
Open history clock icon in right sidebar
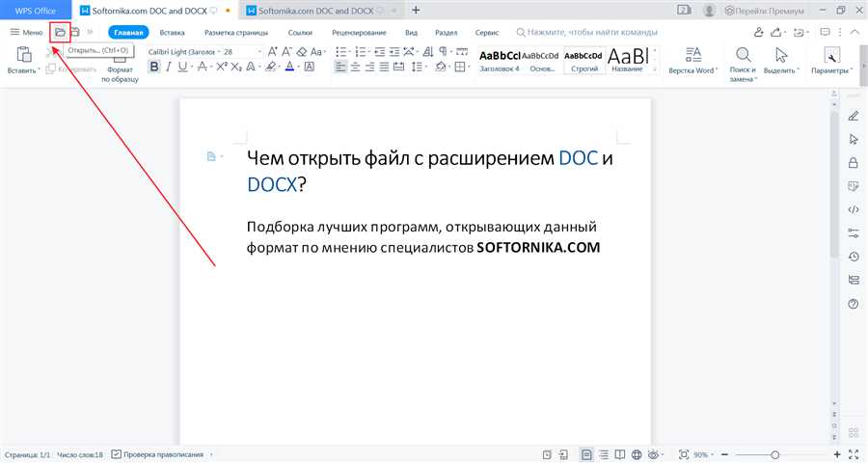pyautogui.click(x=854, y=257)
